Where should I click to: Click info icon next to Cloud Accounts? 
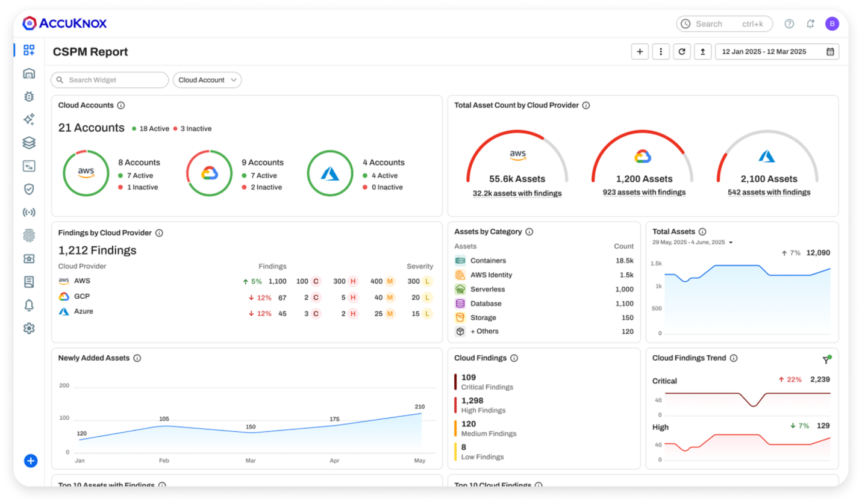(121, 105)
